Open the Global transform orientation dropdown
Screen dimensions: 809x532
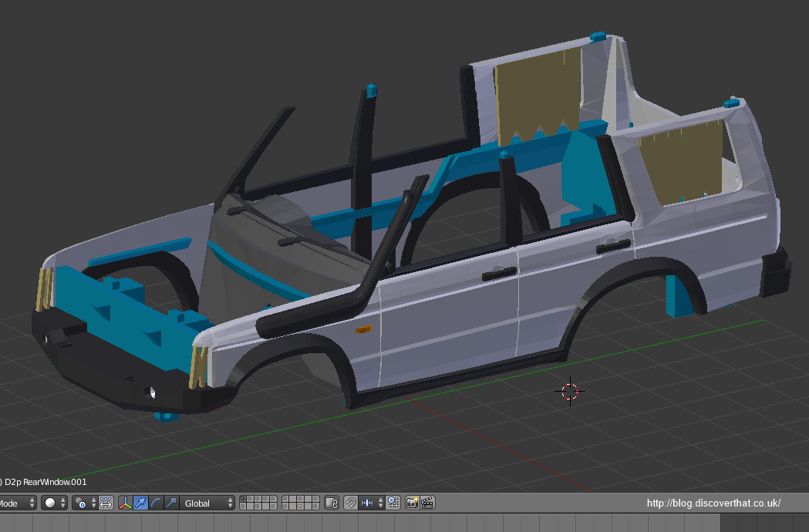pos(205,503)
